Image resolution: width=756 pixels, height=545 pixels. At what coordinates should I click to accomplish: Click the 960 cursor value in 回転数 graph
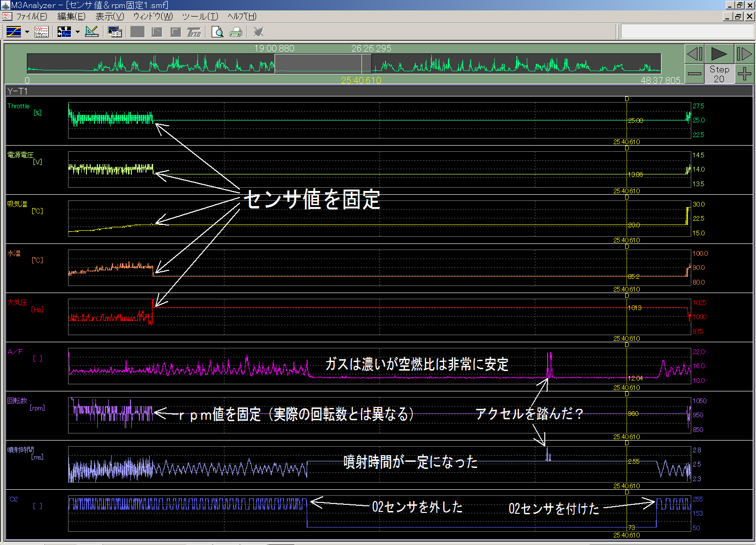[x=633, y=414]
